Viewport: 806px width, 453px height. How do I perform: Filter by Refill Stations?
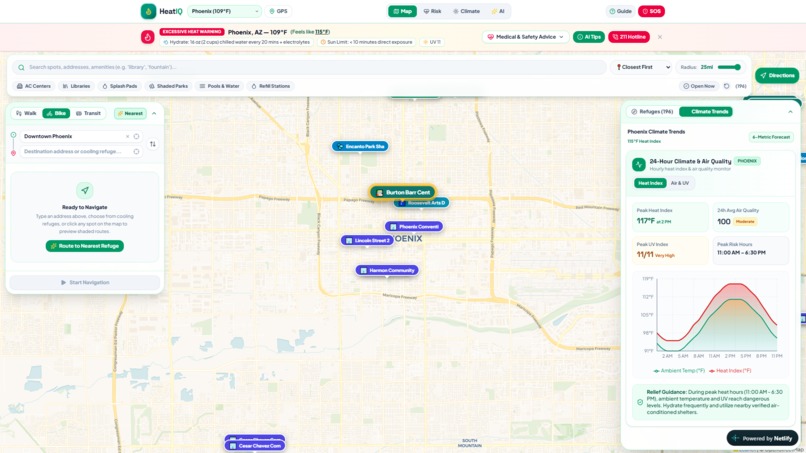(x=271, y=86)
